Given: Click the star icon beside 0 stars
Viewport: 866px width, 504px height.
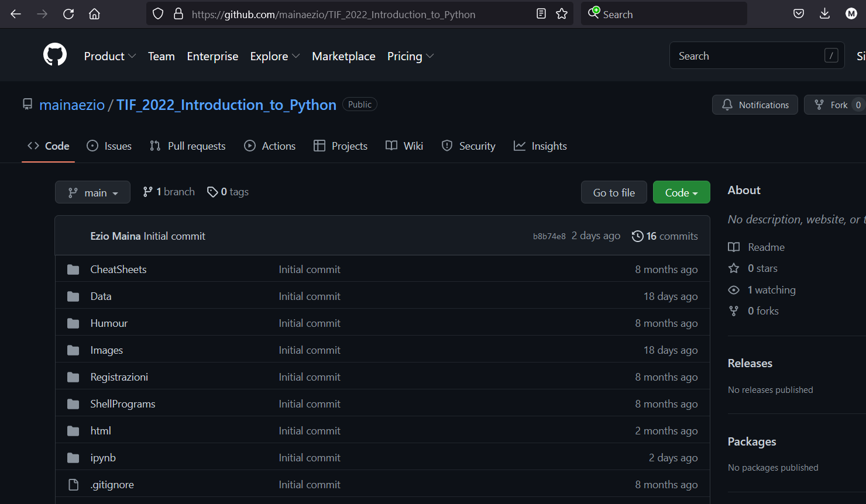Looking at the screenshot, I should point(734,268).
